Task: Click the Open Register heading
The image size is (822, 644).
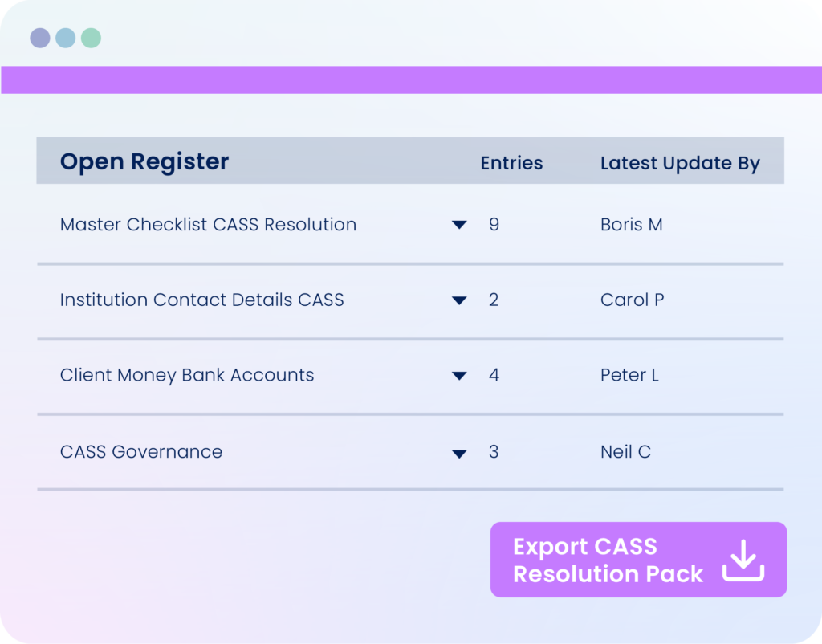Action: (144, 161)
